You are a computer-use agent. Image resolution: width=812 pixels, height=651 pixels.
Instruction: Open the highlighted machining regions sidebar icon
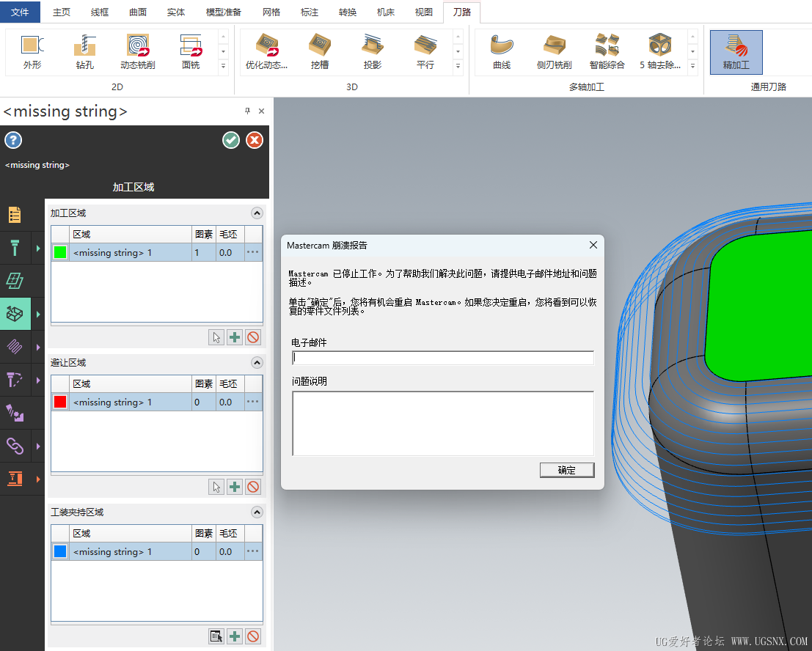(x=15, y=314)
